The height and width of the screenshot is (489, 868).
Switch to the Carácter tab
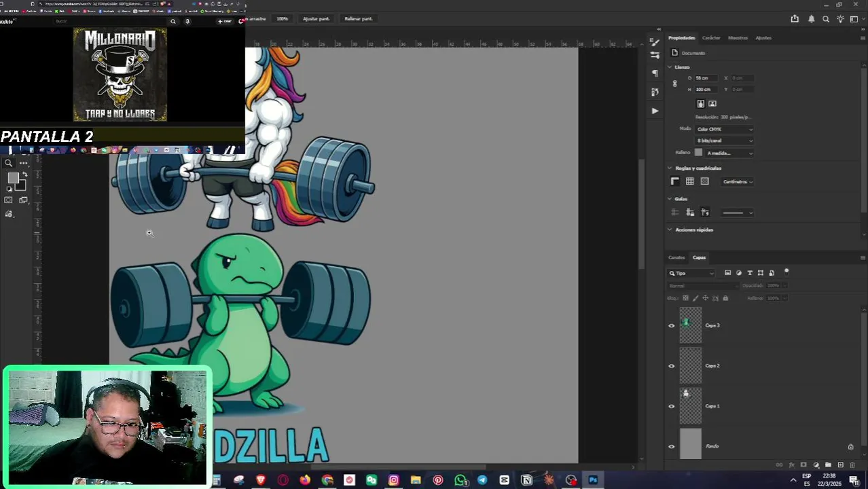pyautogui.click(x=711, y=38)
